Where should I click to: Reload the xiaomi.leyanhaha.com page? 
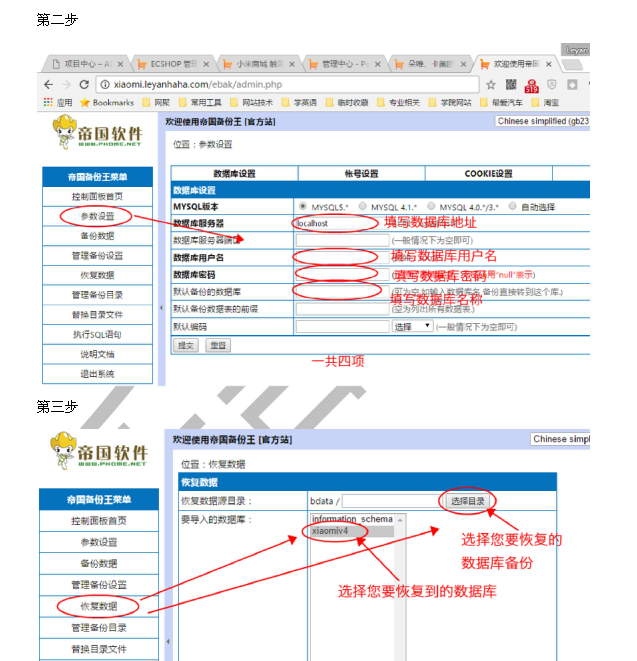pyautogui.click(x=84, y=84)
